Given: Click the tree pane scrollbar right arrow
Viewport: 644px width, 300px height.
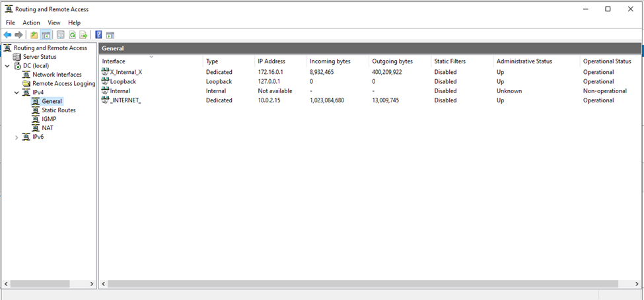Looking at the screenshot, I should [x=92, y=284].
